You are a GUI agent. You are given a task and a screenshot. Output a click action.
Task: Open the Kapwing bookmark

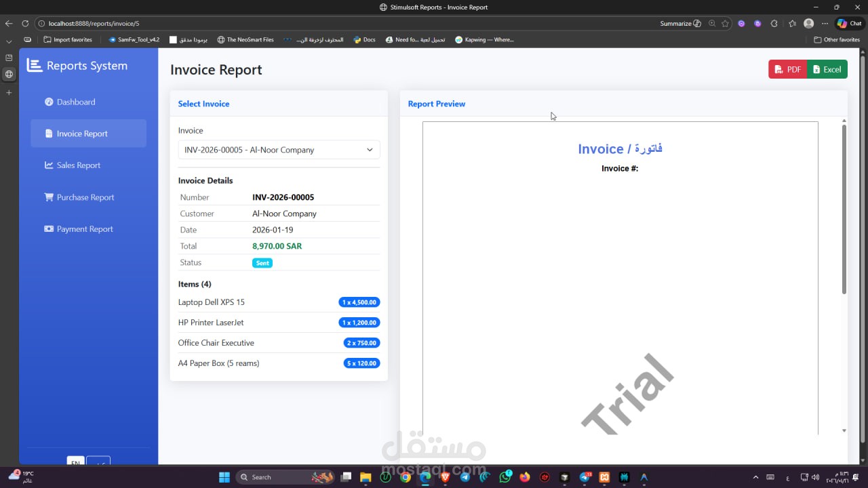tap(484, 40)
